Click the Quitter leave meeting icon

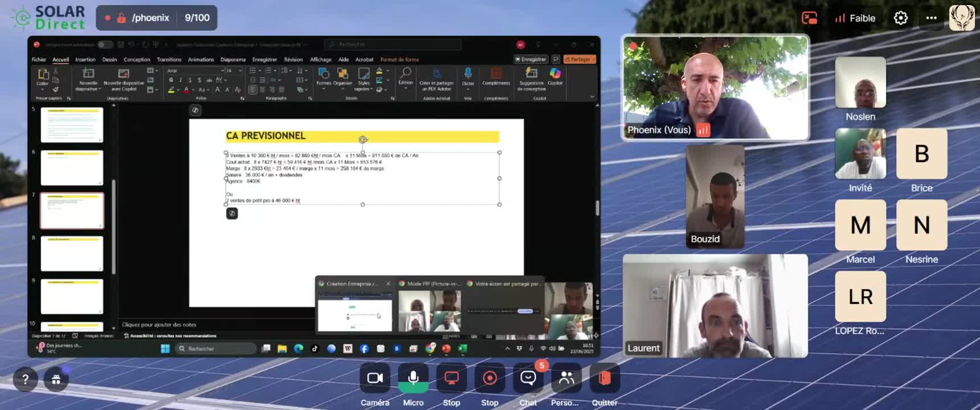point(605,378)
